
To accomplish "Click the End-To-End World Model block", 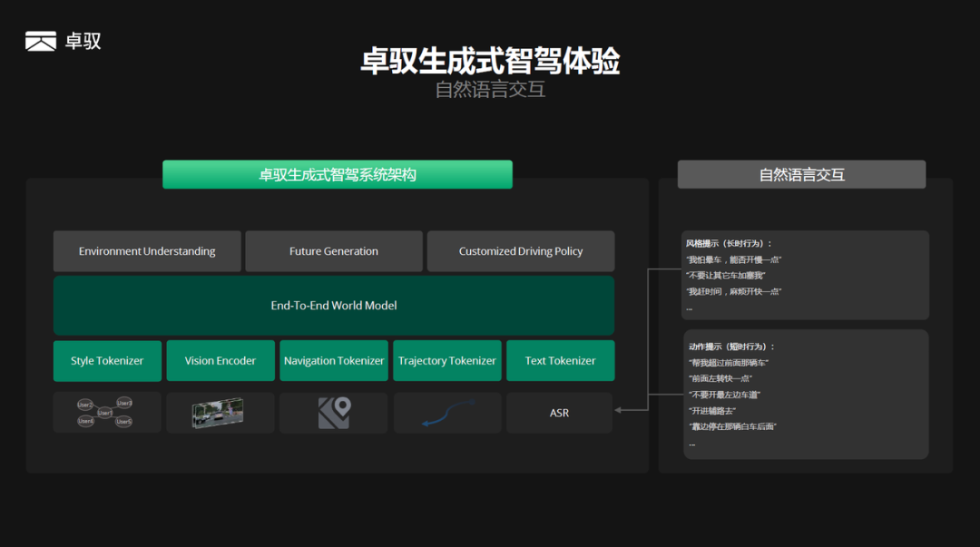I will click(334, 306).
